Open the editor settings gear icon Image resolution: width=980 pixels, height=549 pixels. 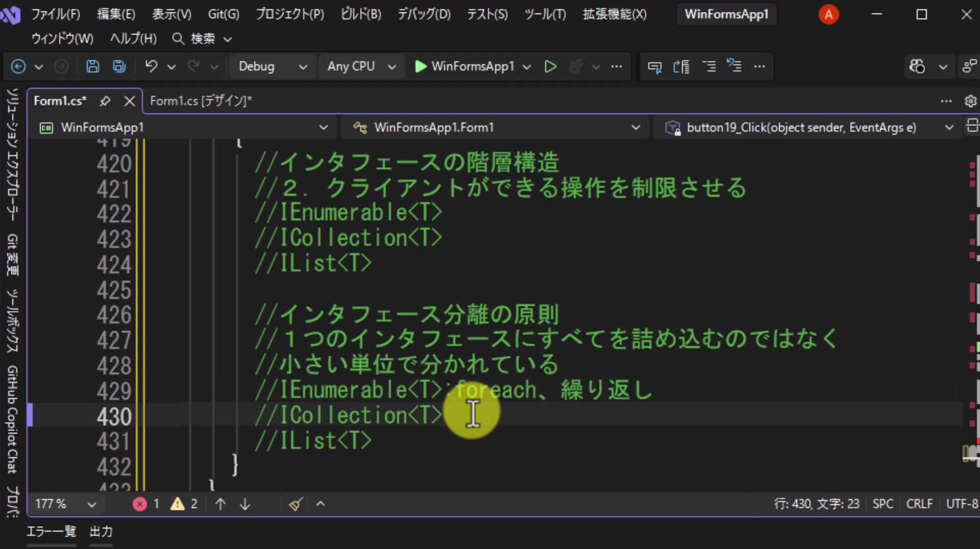(x=970, y=101)
